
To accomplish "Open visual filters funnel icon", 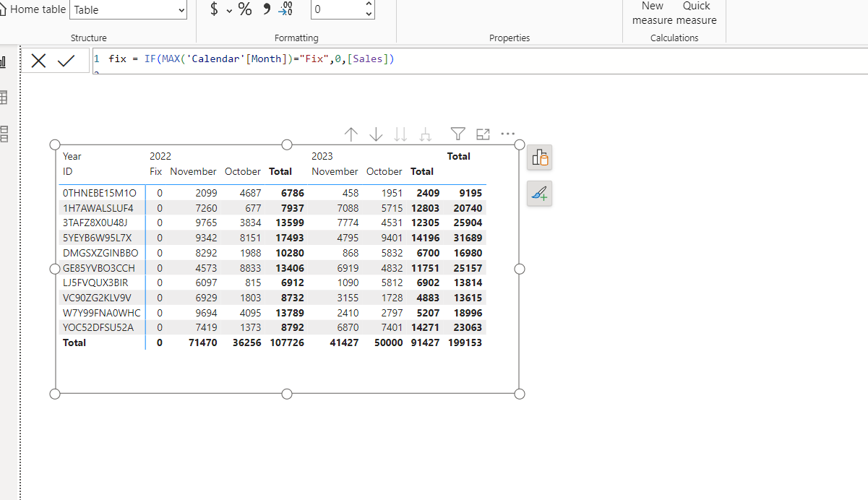I will [457, 134].
